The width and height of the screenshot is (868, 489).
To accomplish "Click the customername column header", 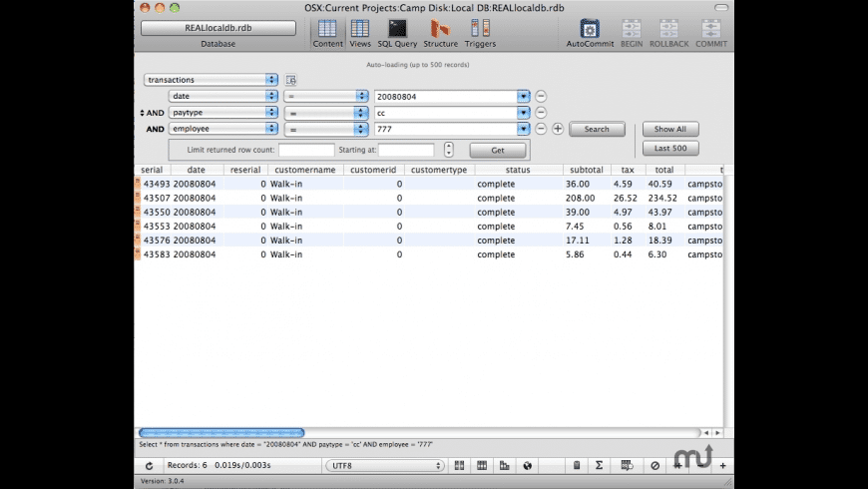I will [304, 170].
